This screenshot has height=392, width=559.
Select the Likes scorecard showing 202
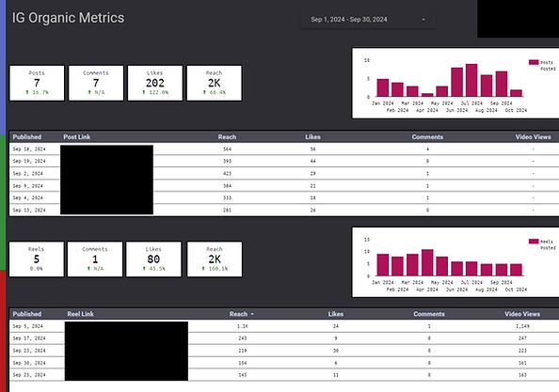(x=155, y=83)
